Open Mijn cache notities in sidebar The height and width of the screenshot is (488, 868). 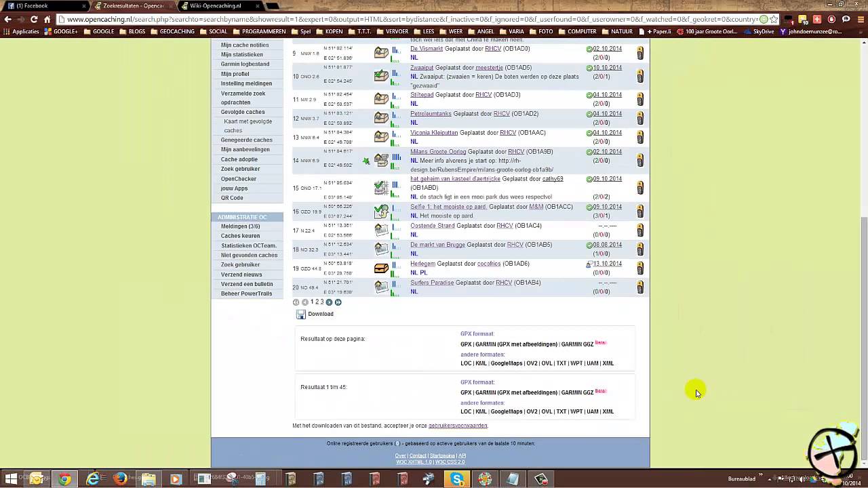[x=245, y=45]
